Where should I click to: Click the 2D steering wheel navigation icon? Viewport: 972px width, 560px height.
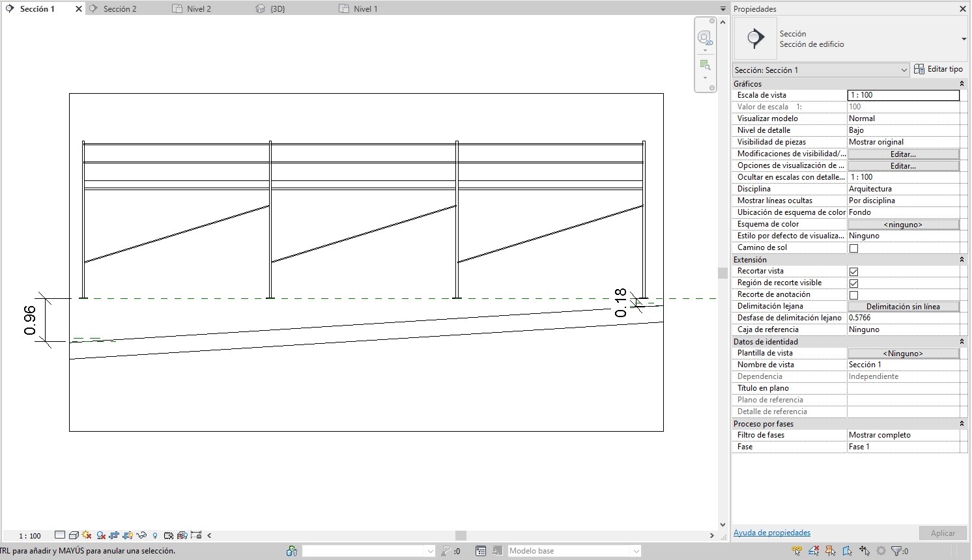tap(704, 38)
